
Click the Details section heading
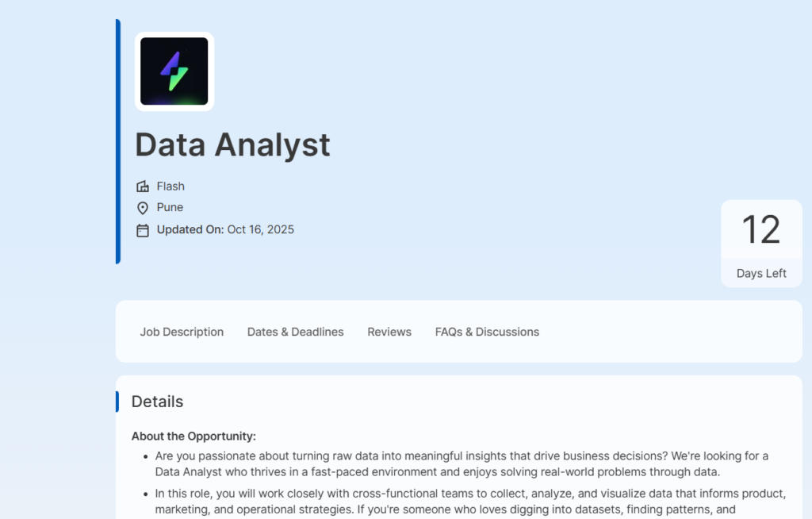coord(157,402)
